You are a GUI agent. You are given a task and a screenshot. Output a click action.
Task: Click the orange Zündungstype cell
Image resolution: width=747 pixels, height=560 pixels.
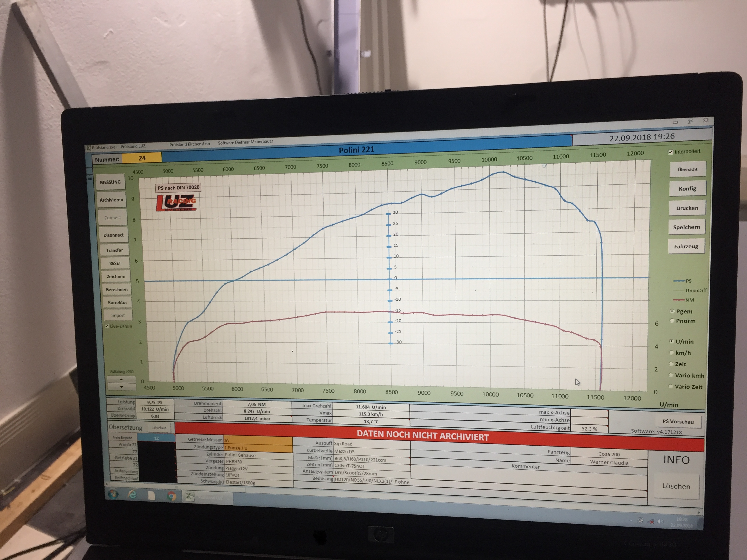click(x=258, y=448)
